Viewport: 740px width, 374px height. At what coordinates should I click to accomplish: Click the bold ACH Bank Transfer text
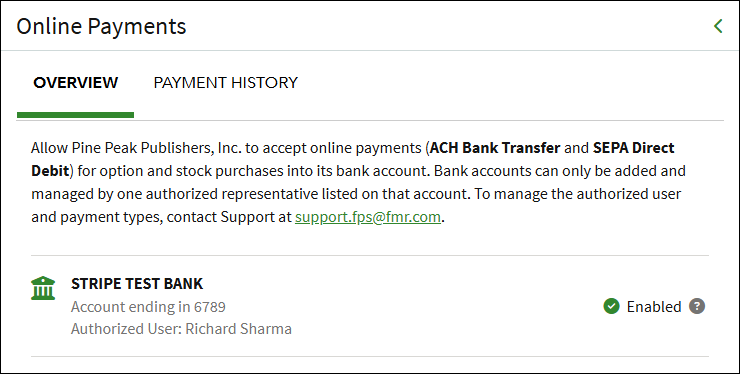[495, 148]
